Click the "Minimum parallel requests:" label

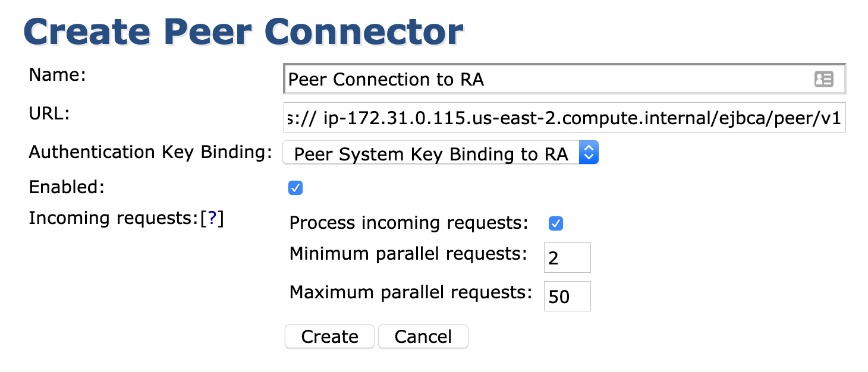[x=408, y=254]
